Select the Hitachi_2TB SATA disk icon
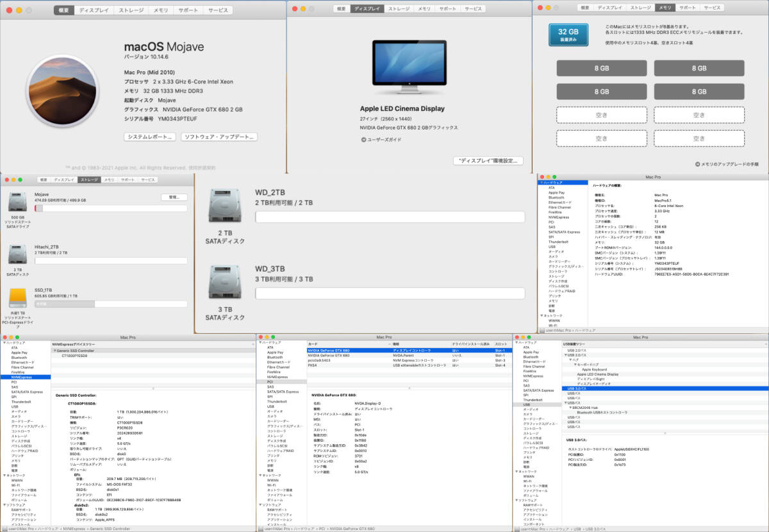The image size is (769, 532). [17, 254]
